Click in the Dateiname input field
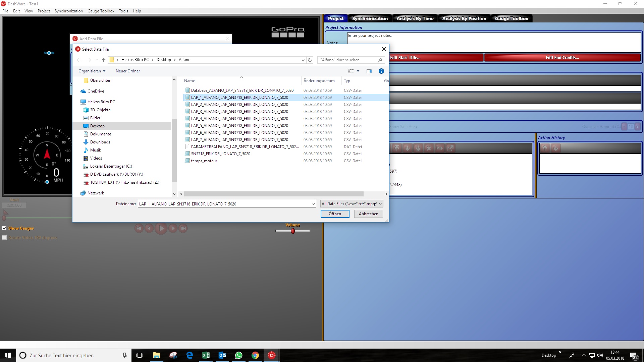This screenshot has height=362, width=644. coord(224,204)
